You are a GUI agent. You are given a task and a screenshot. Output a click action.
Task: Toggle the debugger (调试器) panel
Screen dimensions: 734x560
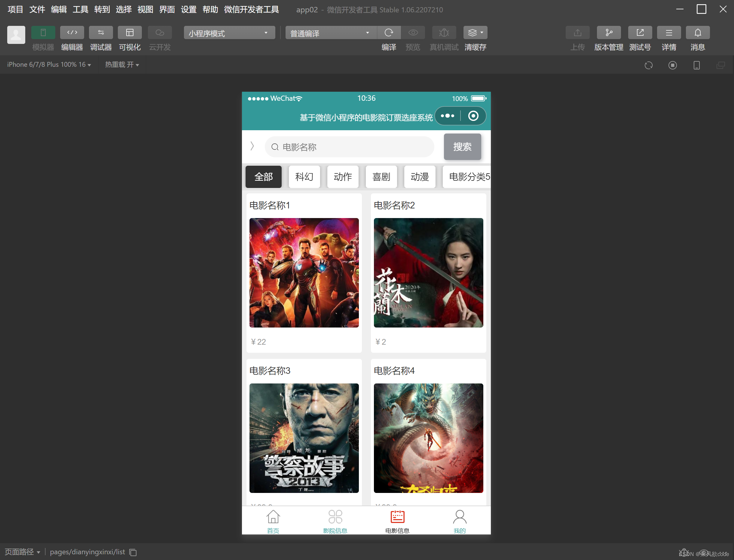pyautogui.click(x=101, y=33)
